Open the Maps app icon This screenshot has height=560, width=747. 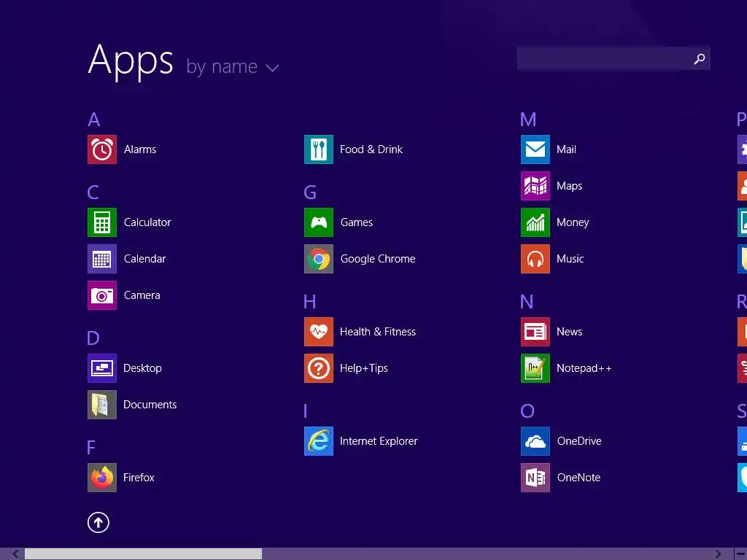coord(535,186)
